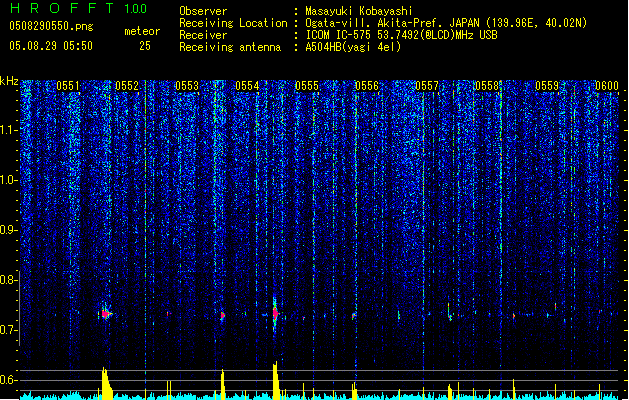The width and height of the screenshot is (629, 400).
Task: Click the 0.7 kHz axis label
Action: tap(8, 330)
